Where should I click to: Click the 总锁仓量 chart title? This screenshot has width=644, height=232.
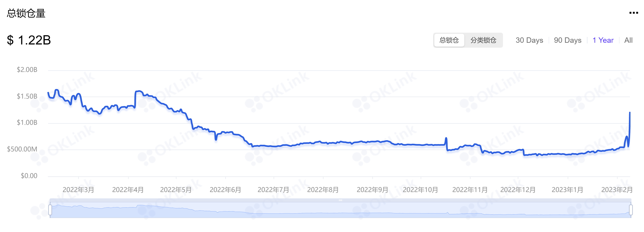coord(26,13)
